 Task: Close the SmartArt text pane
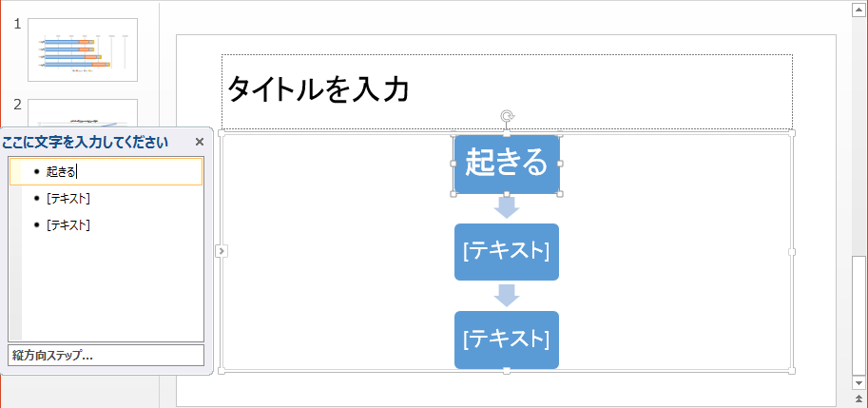[199, 143]
